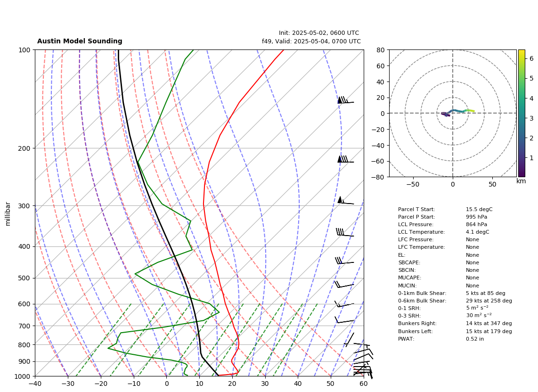Click the LCL Pressure value 864 hPa

(476, 224)
